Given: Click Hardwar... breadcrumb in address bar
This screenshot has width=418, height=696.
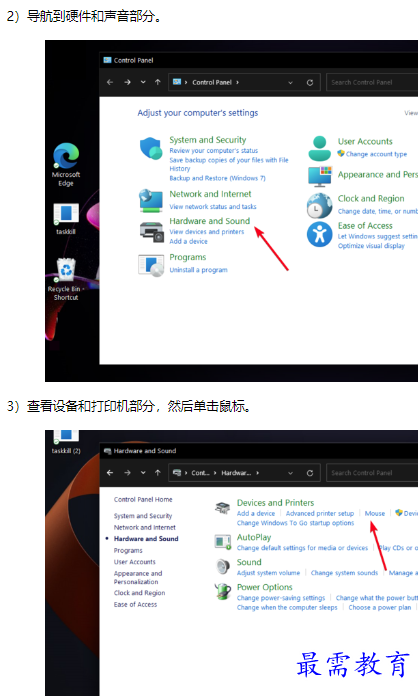Looking at the screenshot, I should [x=236, y=473].
